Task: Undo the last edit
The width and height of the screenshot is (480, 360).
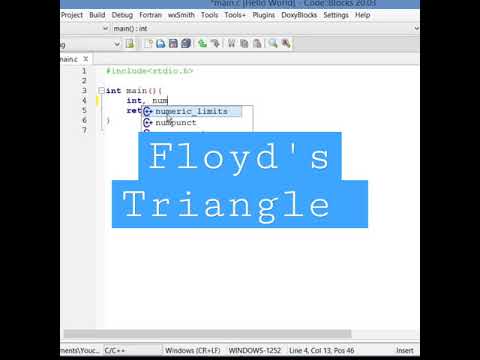Action: 202,43
